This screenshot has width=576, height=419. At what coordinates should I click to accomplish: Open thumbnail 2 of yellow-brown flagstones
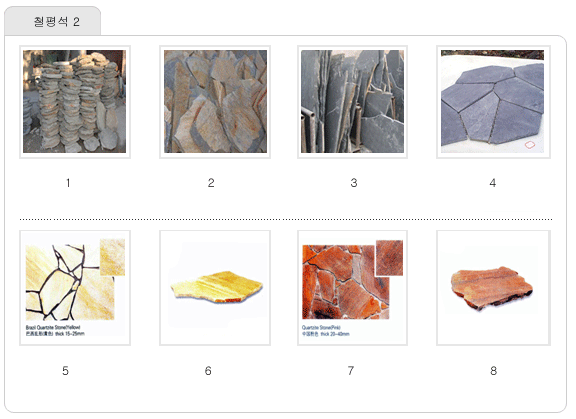coord(215,102)
